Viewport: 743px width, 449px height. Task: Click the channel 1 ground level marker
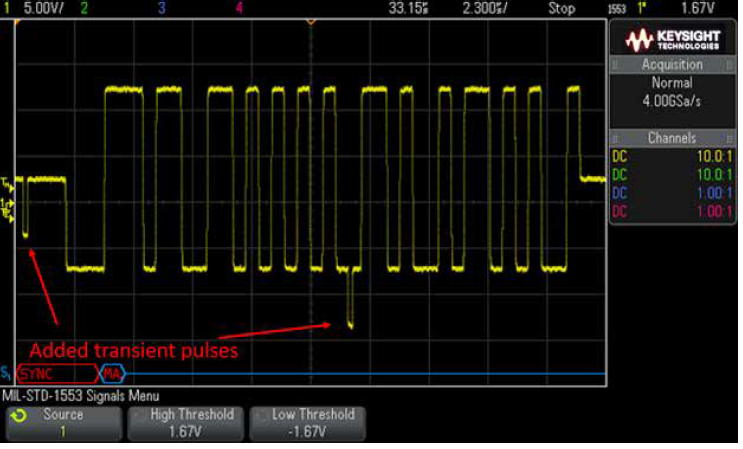point(8,204)
